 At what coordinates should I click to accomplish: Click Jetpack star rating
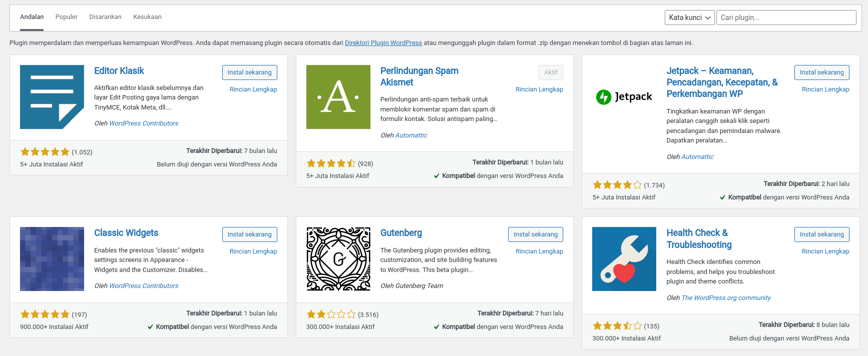click(617, 185)
